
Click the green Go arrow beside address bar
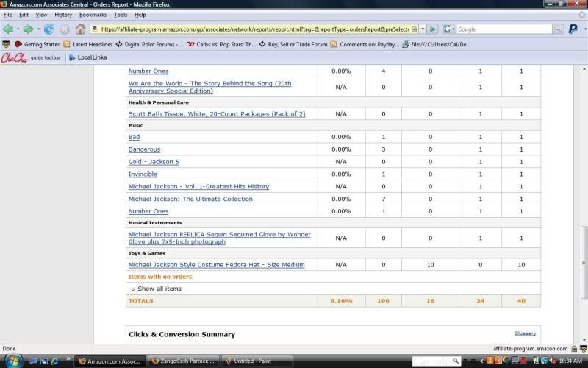[433, 29]
